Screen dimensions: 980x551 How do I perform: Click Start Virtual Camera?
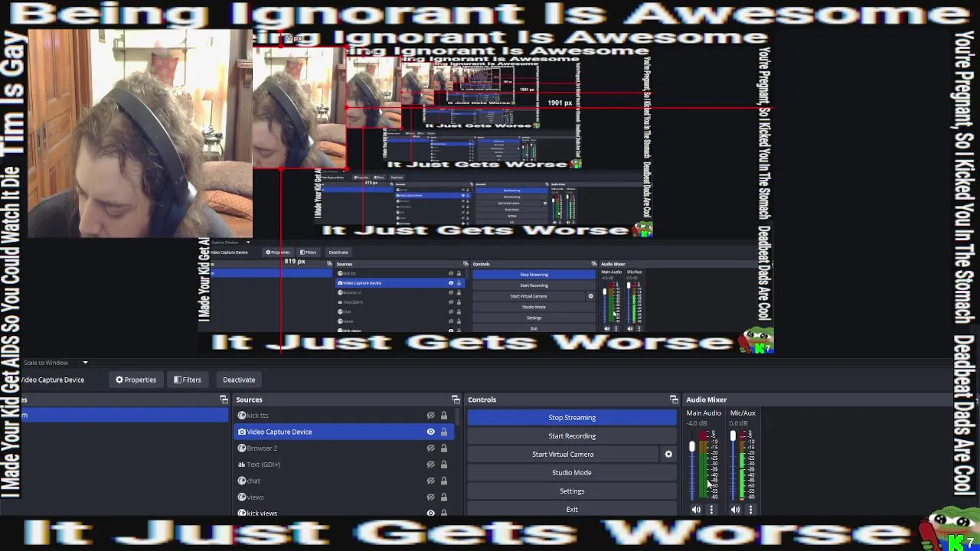pyautogui.click(x=563, y=455)
